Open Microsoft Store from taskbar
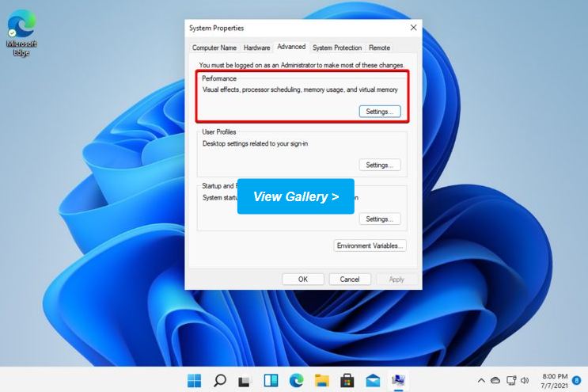 347,381
